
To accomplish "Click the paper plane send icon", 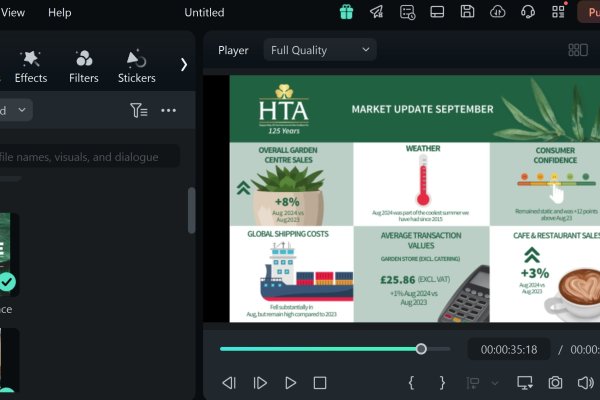I will tap(377, 12).
